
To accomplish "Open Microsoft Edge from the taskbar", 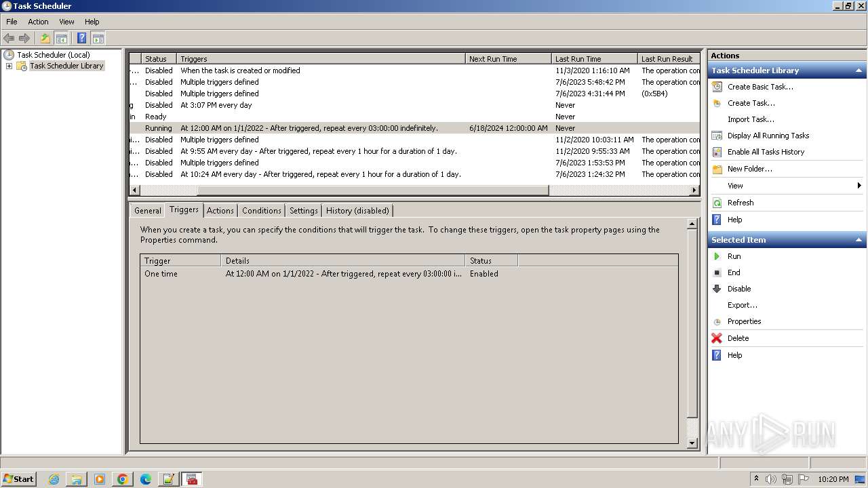I will tap(146, 479).
